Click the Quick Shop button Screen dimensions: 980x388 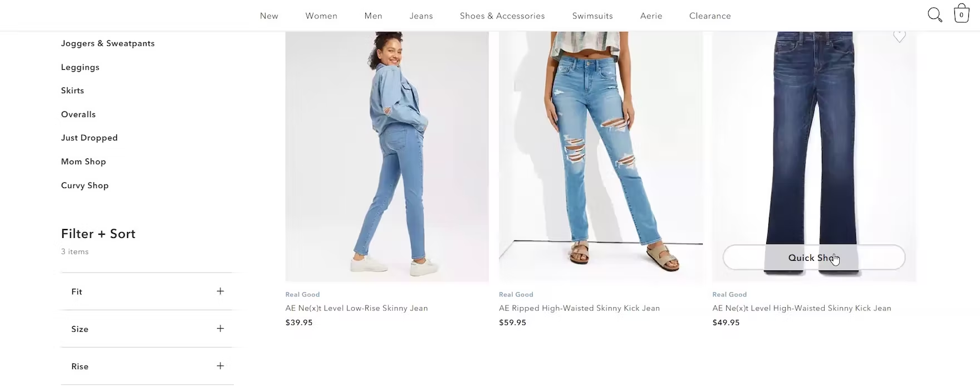click(814, 258)
